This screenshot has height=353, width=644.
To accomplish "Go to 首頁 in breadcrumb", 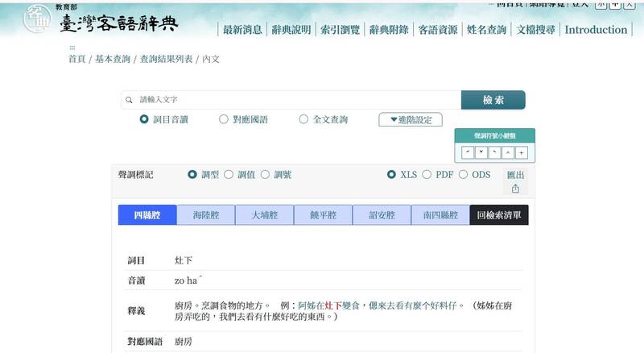I will [x=76, y=59].
